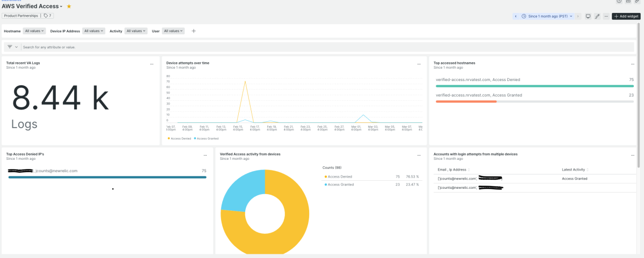
Task: Open Total recent VA Logs widget menu
Action: pos(152,64)
